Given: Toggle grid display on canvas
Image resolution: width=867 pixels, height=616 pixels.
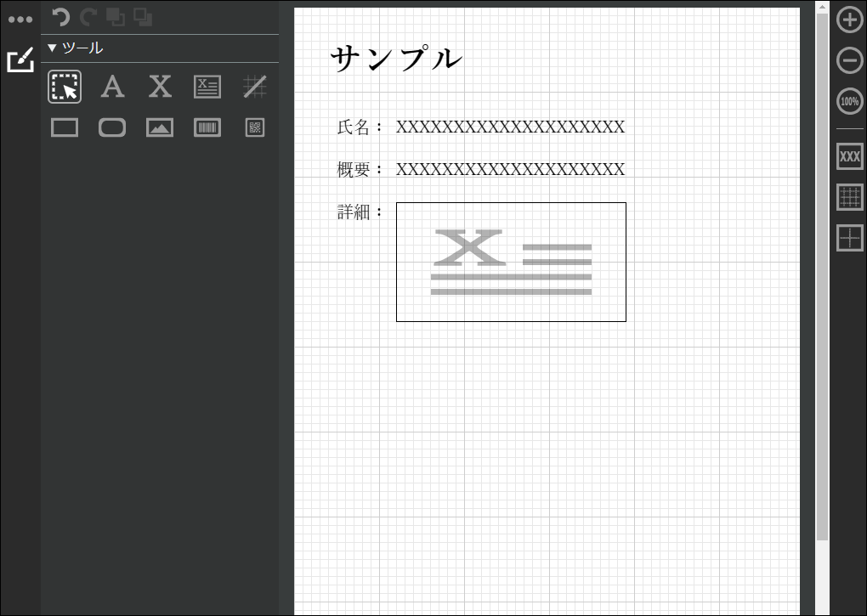Looking at the screenshot, I should pos(850,197).
